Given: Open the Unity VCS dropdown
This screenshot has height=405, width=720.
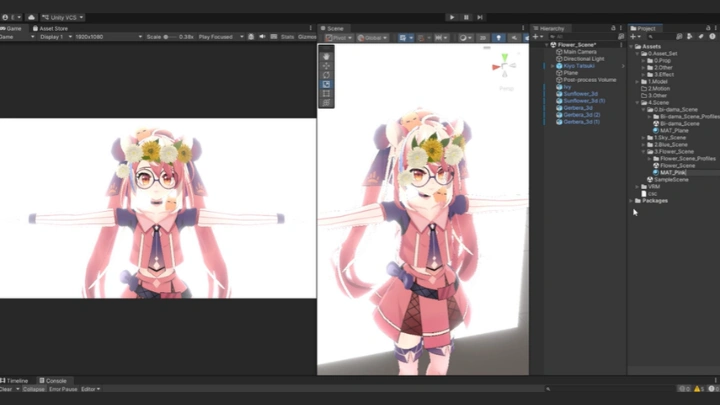Looking at the screenshot, I should [62, 17].
